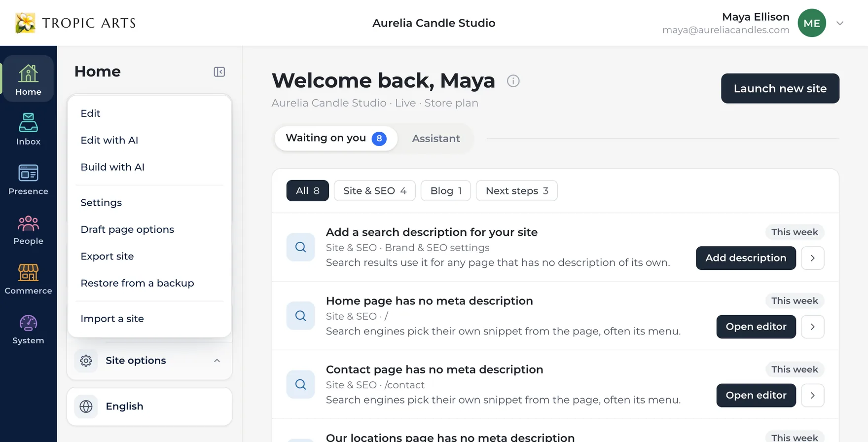Open the Inbox section
868x442 pixels.
click(x=28, y=129)
